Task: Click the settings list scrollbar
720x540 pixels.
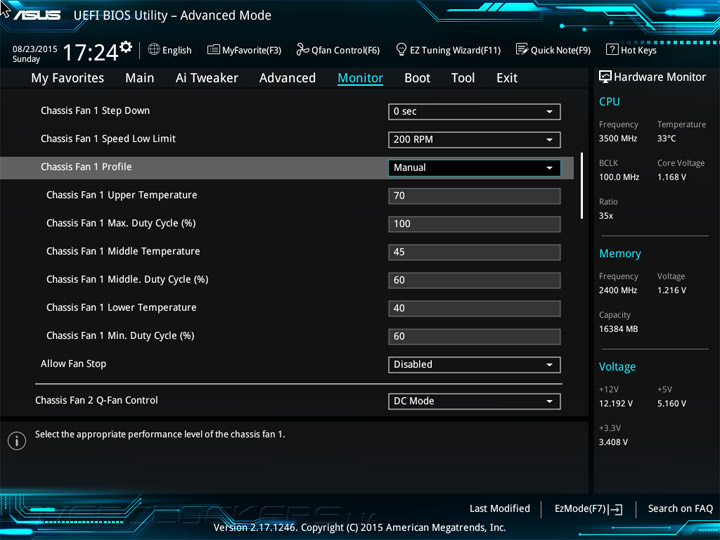Action: tap(581, 186)
